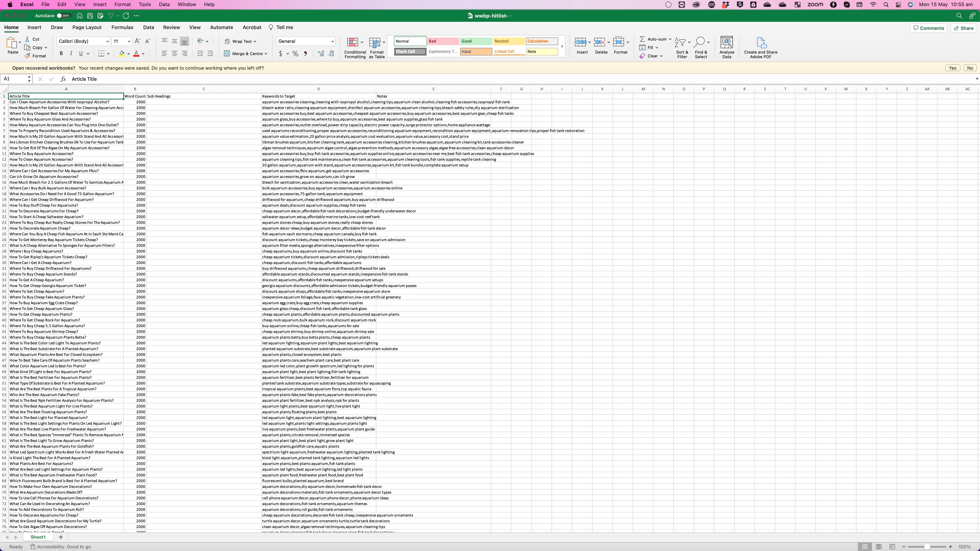
Task: Open Spotlight search in macOS menu bar
Action: (x=886, y=5)
